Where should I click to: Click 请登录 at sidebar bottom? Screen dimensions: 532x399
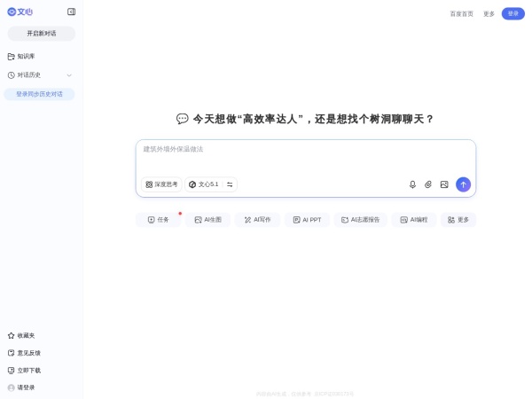click(x=21, y=387)
